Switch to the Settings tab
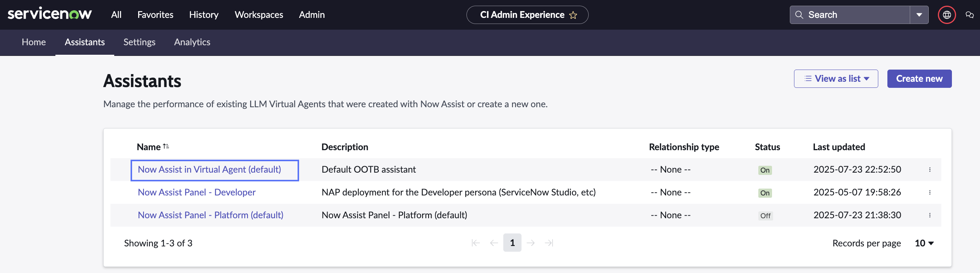This screenshot has width=980, height=273. click(x=139, y=42)
